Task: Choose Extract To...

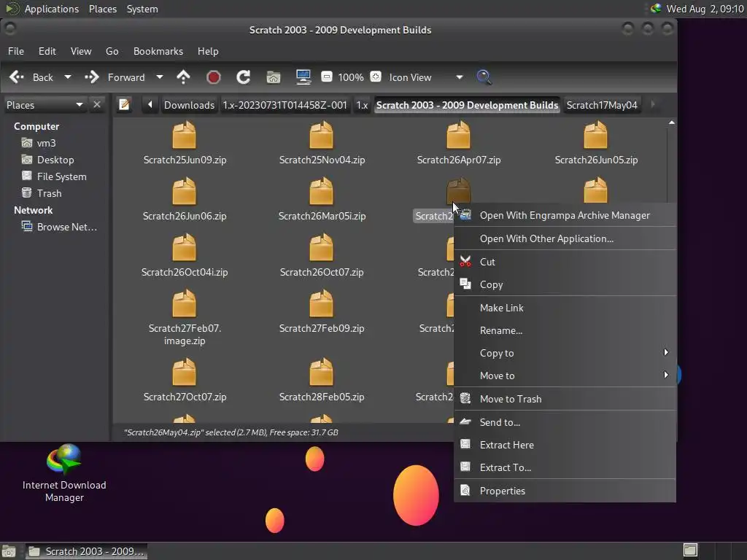Action: [565, 467]
